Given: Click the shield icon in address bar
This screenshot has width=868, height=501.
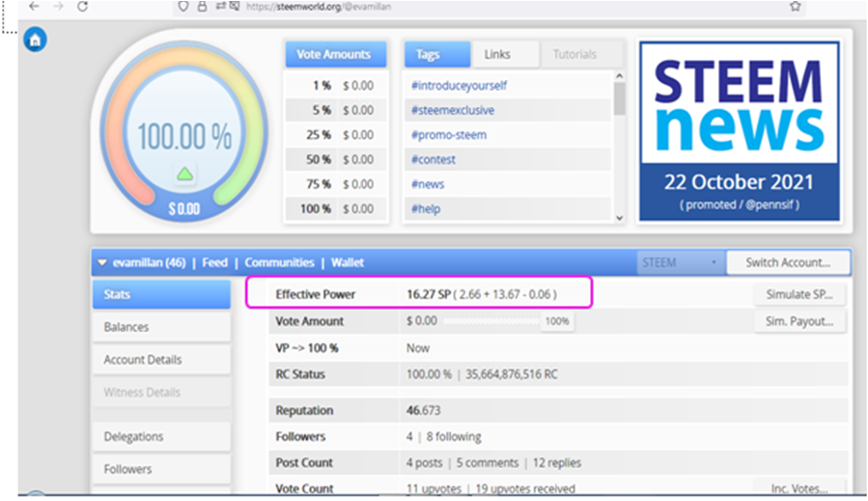Looking at the screenshot, I should [x=182, y=6].
